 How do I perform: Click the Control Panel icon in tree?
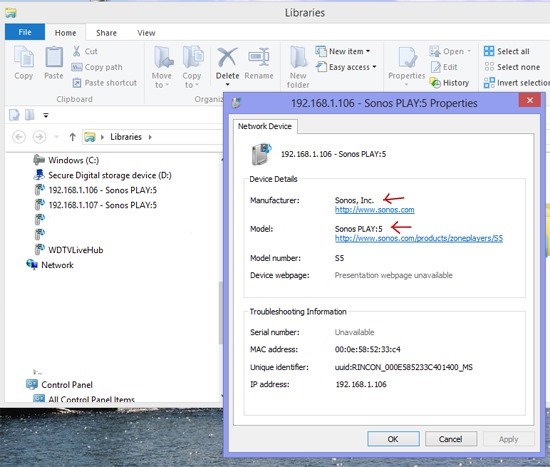(x=32, y=385)
